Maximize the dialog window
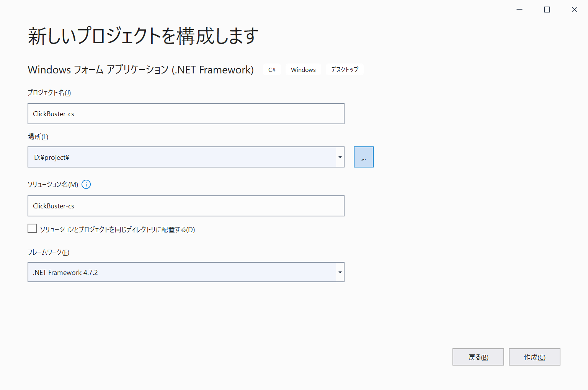Image resolution: width=588 pixels, height=390 pixels. tap(547, 10)
